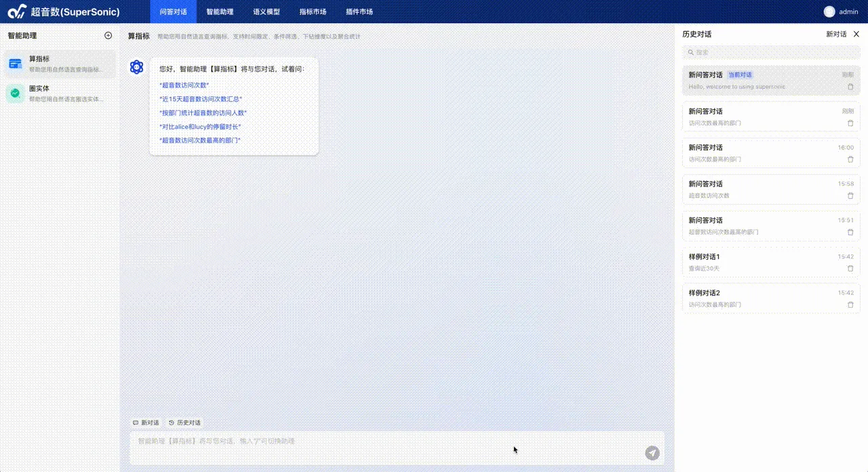Open the 插件市场 tab

pos(359,12)
